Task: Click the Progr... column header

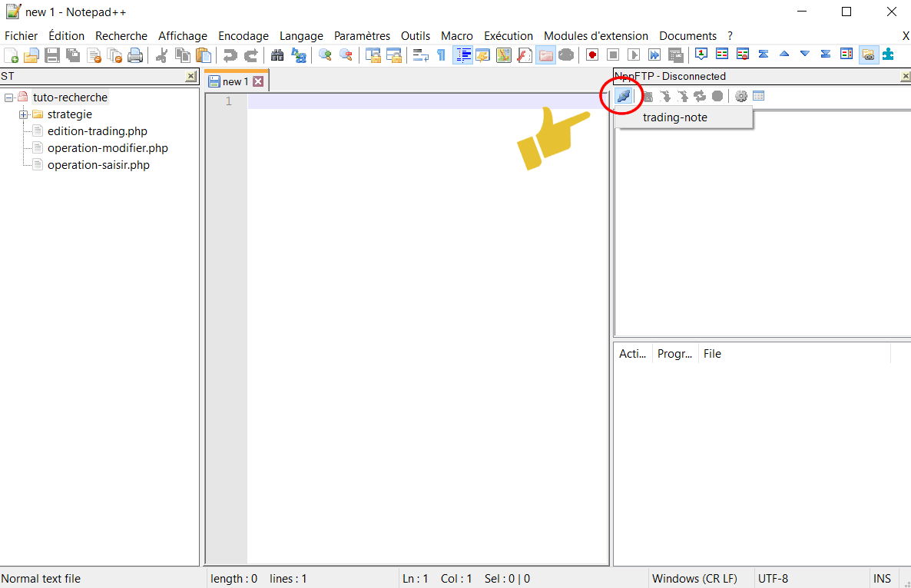Action: tap(674, 354)
